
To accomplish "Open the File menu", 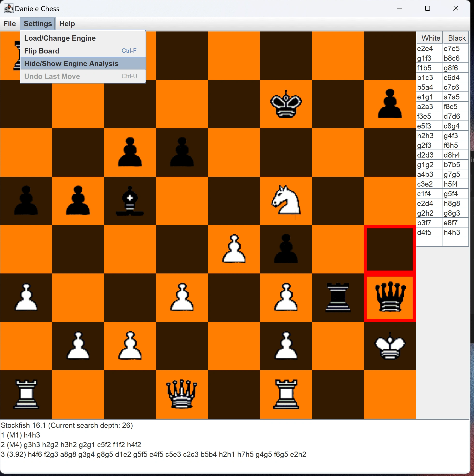I will point(10,24).
